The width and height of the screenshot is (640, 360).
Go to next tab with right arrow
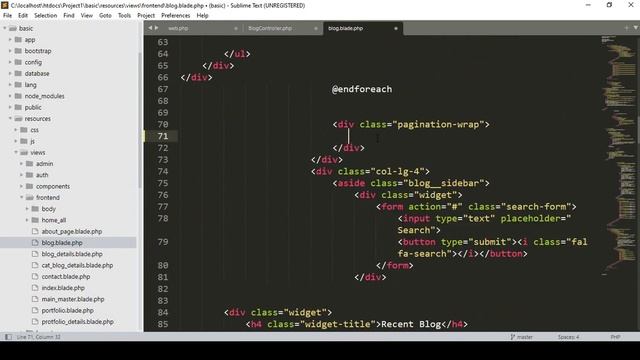click(x=156, y=28)
